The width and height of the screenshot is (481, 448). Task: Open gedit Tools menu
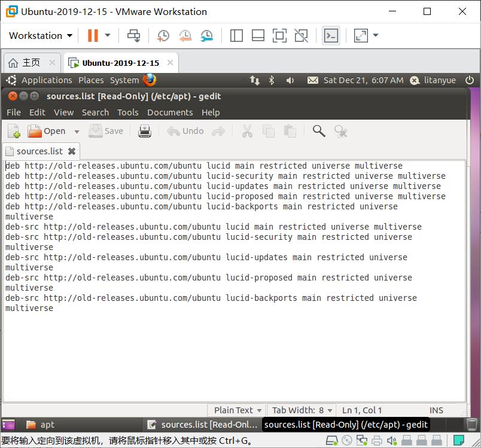coord(128,112)
